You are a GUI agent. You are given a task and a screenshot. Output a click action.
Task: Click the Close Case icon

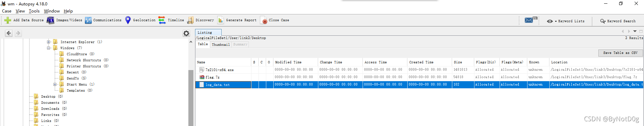264,21
